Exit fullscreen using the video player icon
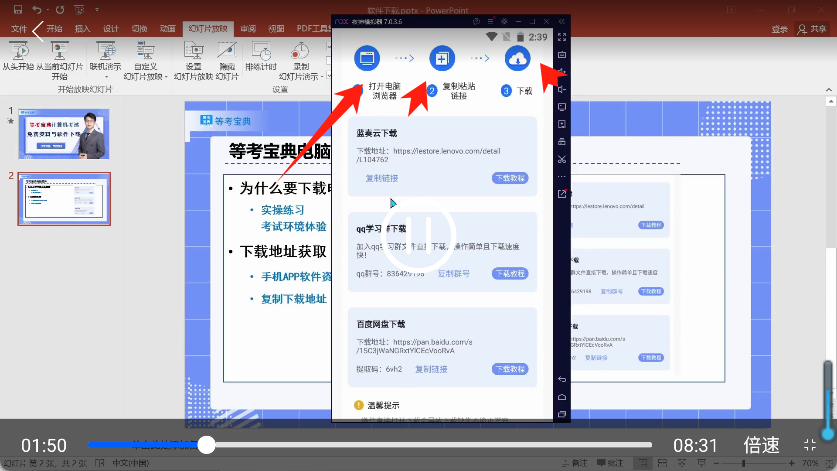Screen dimensions: 837x471 (x=810, y=445)
